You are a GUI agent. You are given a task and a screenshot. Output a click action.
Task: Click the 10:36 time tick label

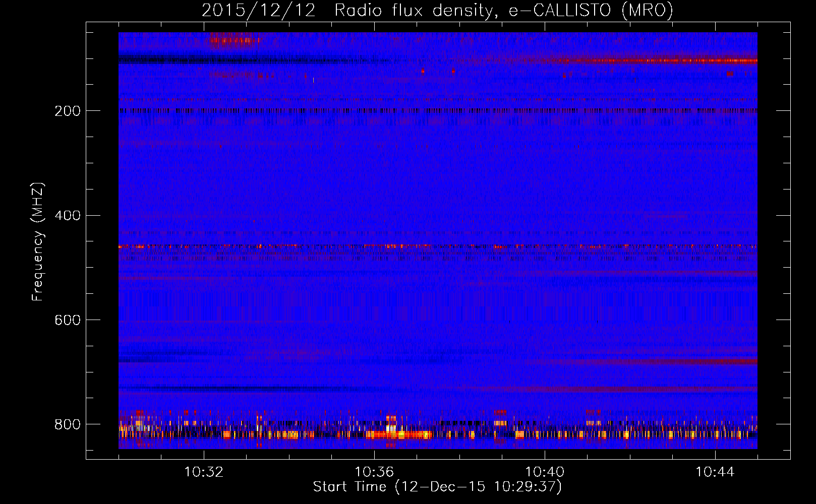(374, 472)
